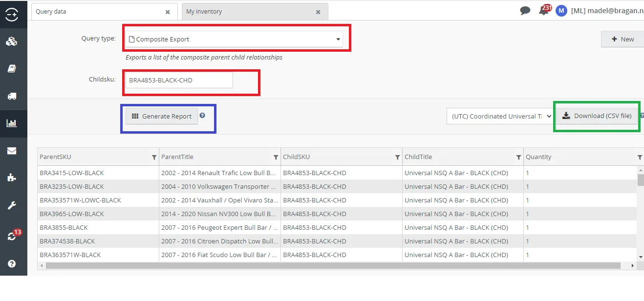The image size is (644, 301).
Task: Filter the ParentTitle column
Action: coord(276,157)
